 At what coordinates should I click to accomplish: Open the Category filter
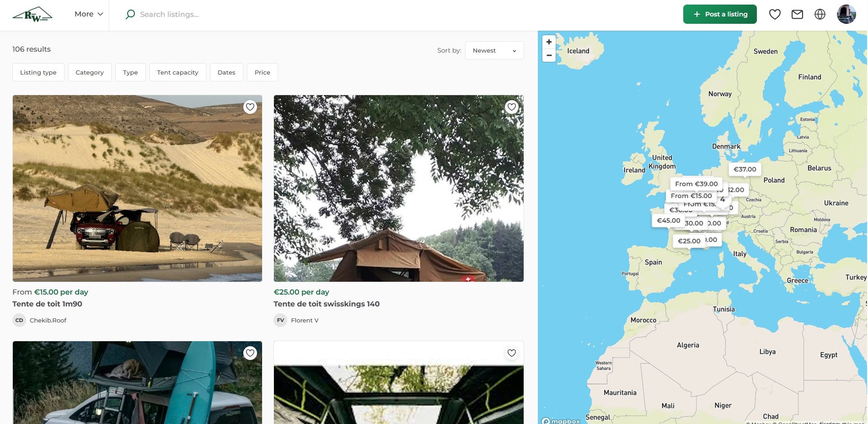pyautogui.click(x=90, y=72)
